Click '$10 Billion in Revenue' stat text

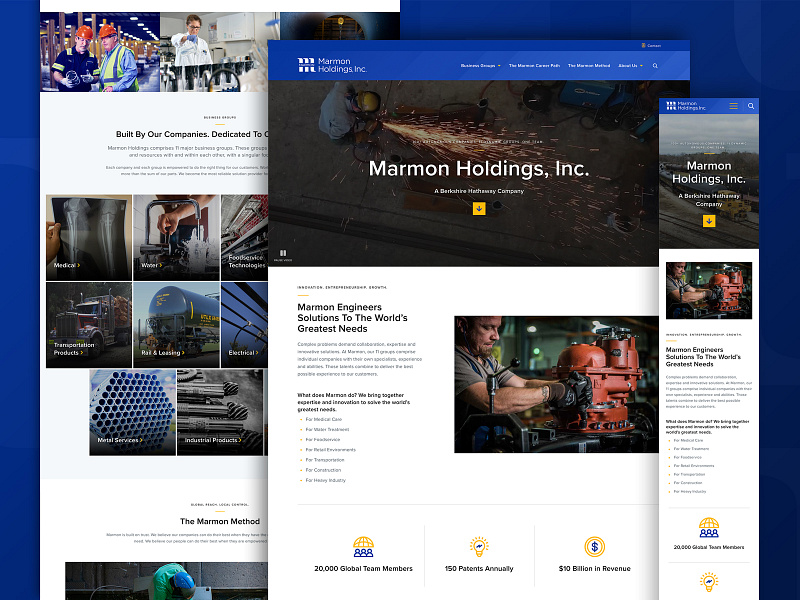594,568
